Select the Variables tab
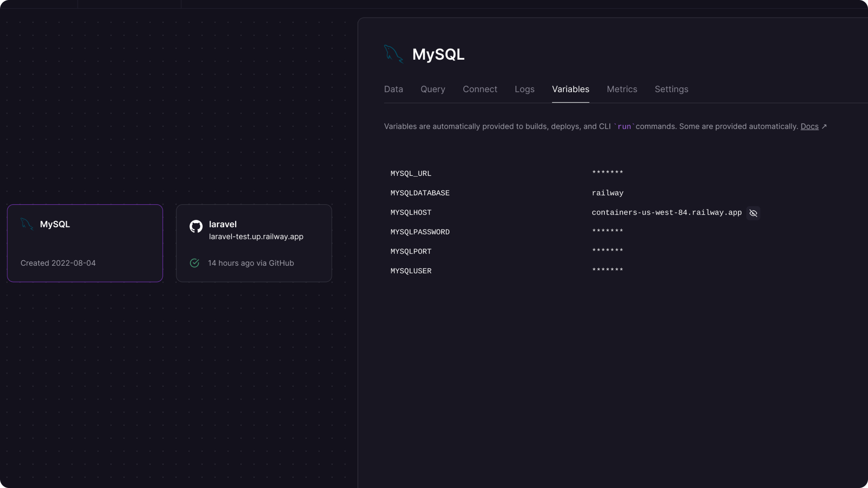The height and width of the screenshot is (488, 868). point(571,89)
